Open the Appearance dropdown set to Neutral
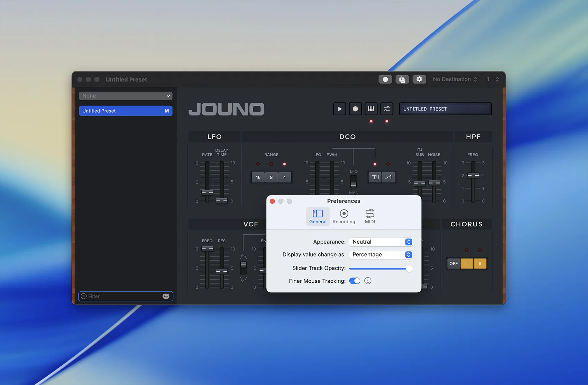Screen dimensions: 588x385 click(381, 242)
